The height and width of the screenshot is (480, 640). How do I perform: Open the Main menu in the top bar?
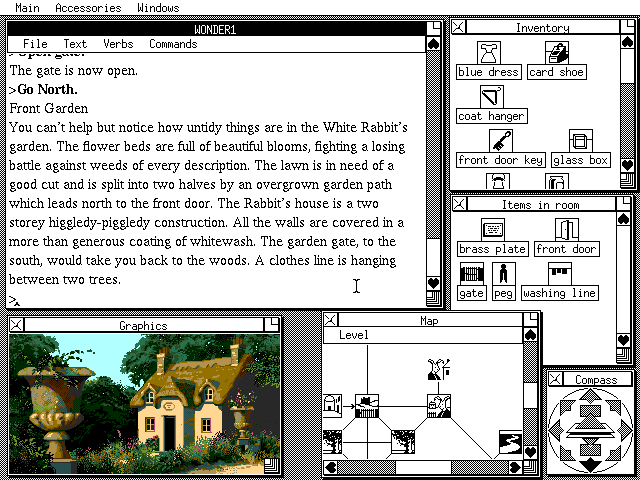click(x=27, y=8)
